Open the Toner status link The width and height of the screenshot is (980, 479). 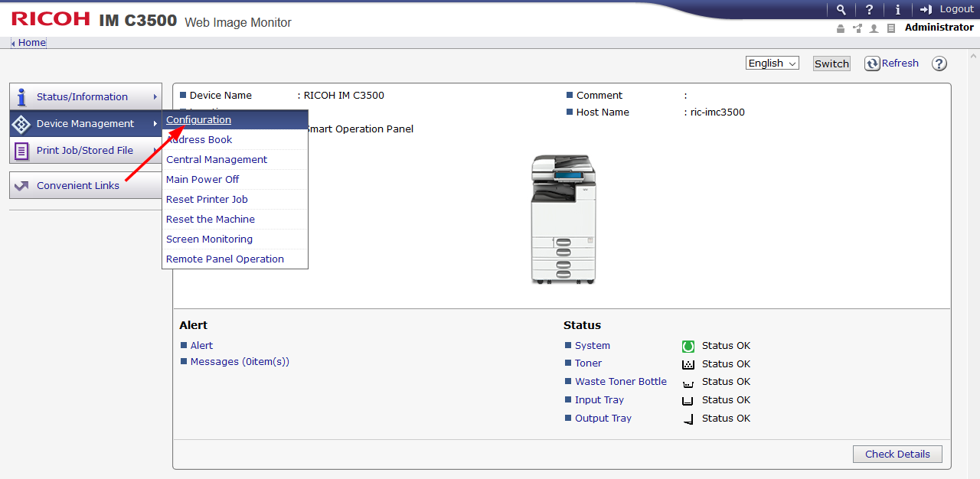point(588,363)
